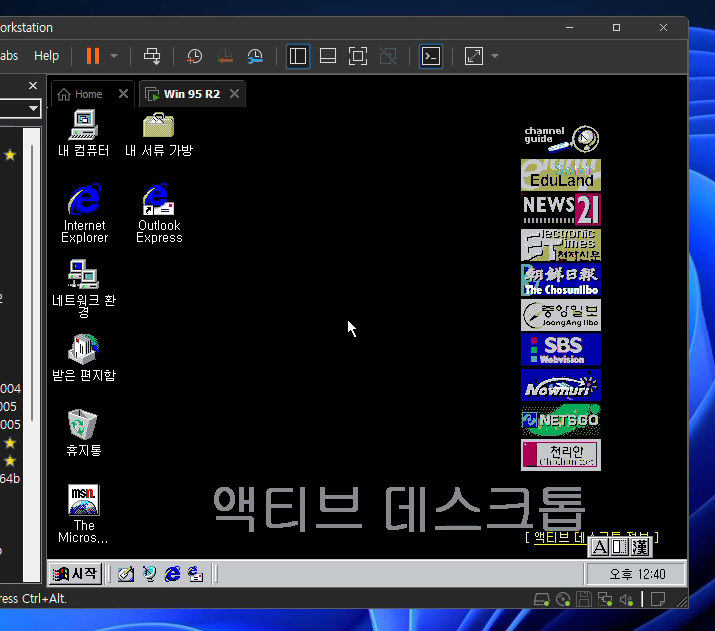
Task: Open the dropdown arrow beside the pause button
Action: click(114, 56)
